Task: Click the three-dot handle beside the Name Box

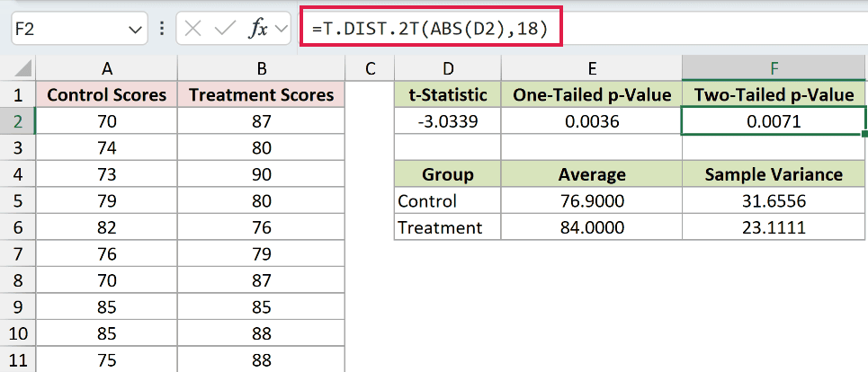Action: tap(162, 29)
